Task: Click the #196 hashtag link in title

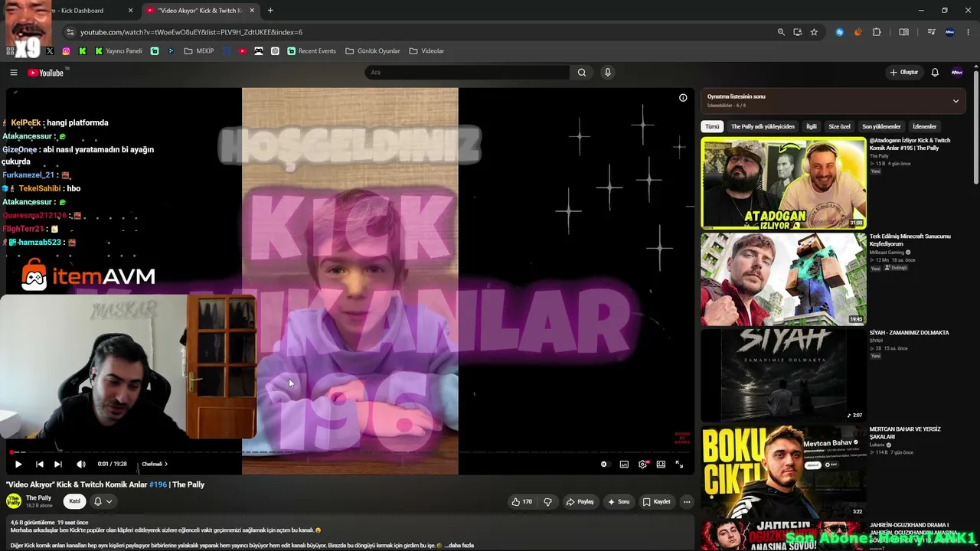Action: coord(158,484)
